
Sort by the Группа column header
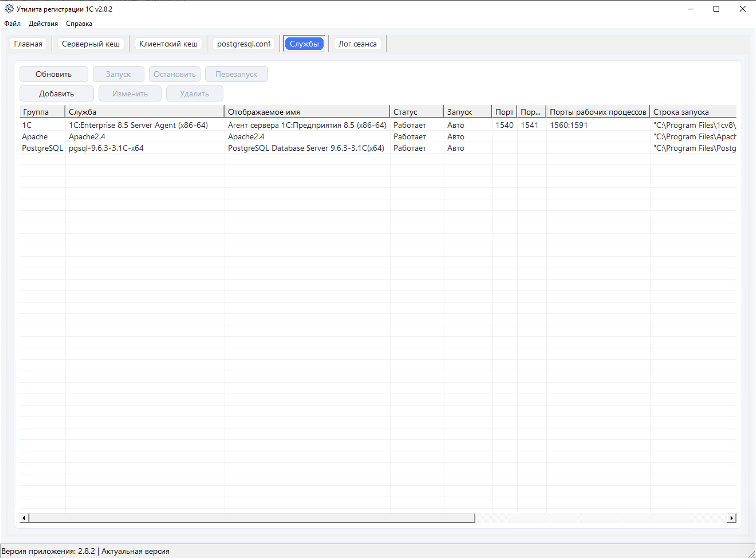(43, 112)
